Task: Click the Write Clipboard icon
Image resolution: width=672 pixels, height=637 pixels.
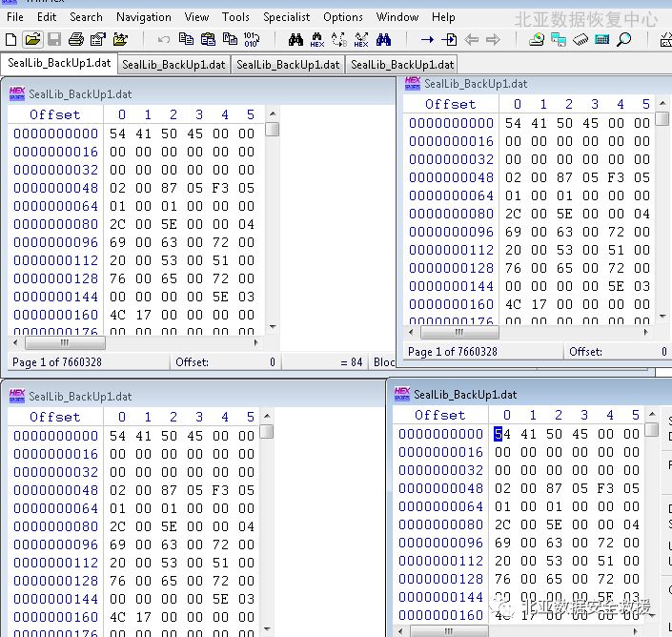Action: tap(230, 39)
